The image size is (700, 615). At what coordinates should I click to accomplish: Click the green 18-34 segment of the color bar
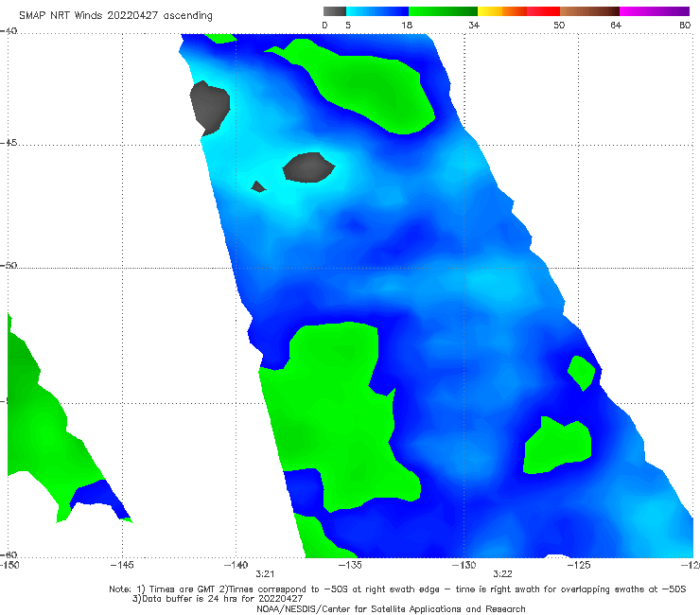[x=443, y=11]
